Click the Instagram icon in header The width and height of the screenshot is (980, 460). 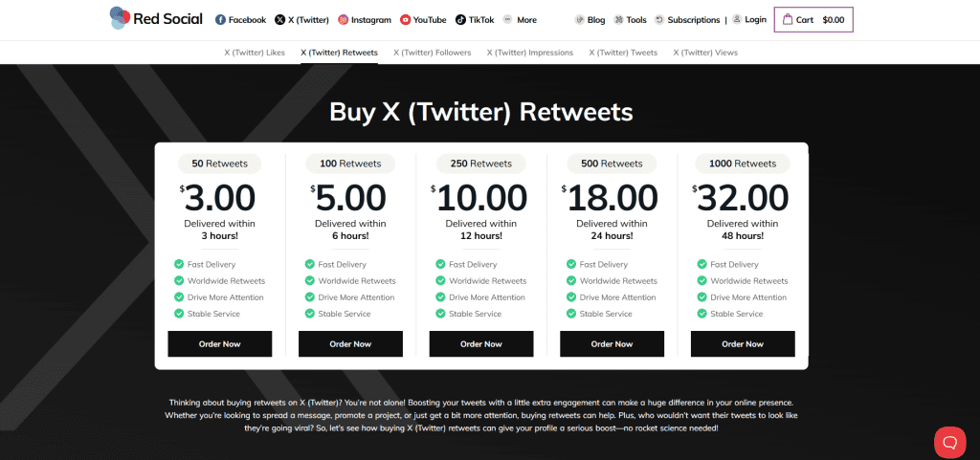click(344, 20)
